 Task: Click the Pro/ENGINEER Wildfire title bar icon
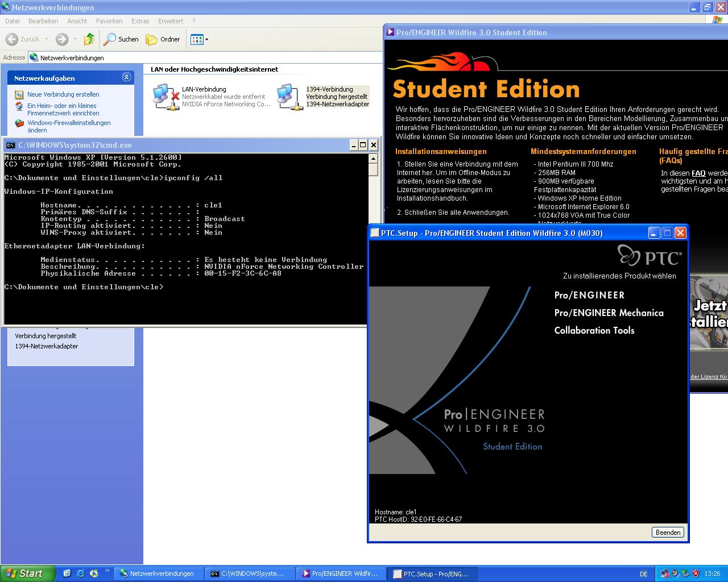390,32
